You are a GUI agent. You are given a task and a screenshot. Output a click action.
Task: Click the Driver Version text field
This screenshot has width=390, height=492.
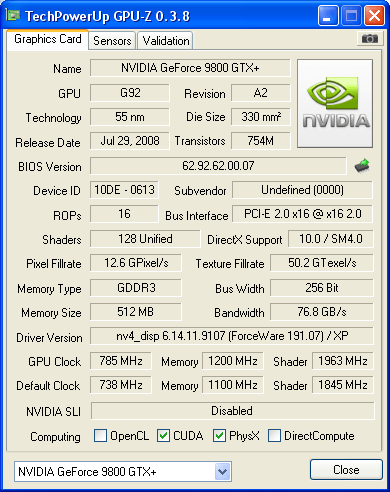click(x=232, y=336)
